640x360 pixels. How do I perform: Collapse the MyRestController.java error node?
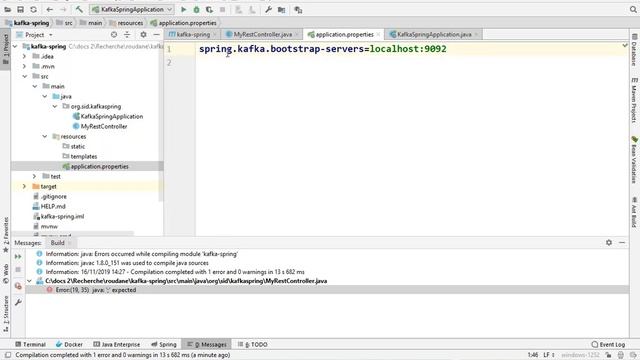click(29, 281)
